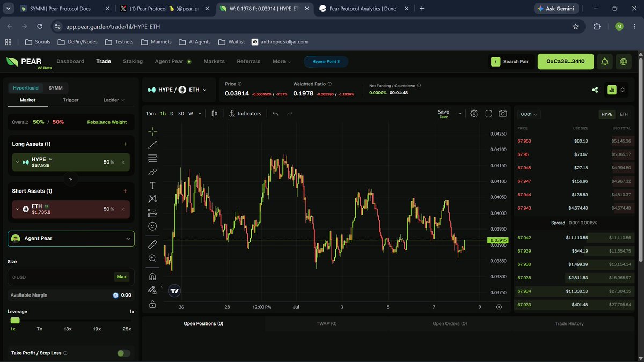644x362 pixels.
Task: Click wallet address 0xCa3B...3410 button
Action: click(566, 62)
